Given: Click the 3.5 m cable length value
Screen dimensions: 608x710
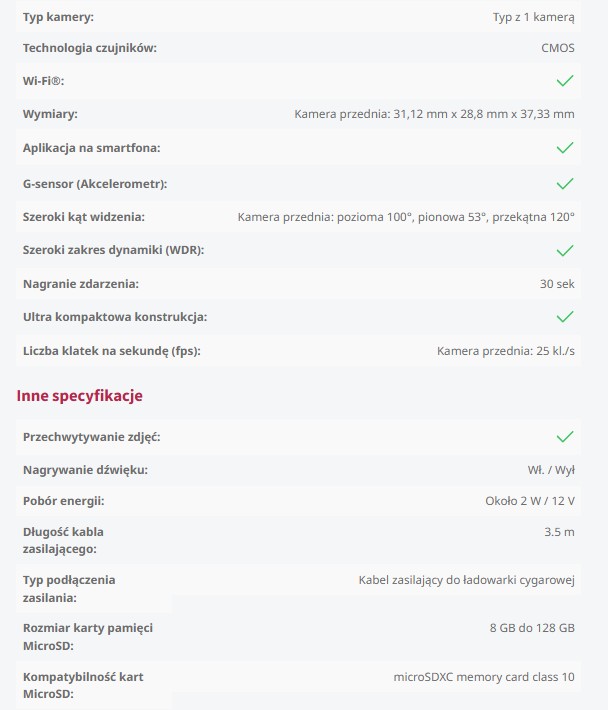Looking at the screenshot, I should tap(559, 532).
